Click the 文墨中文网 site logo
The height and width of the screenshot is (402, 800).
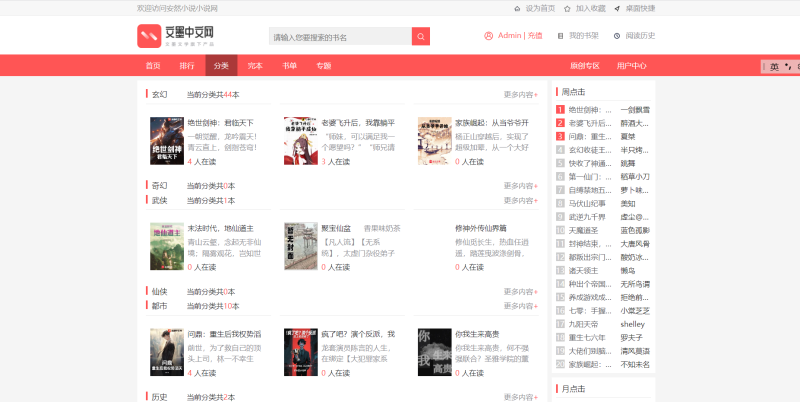point(176,36)
